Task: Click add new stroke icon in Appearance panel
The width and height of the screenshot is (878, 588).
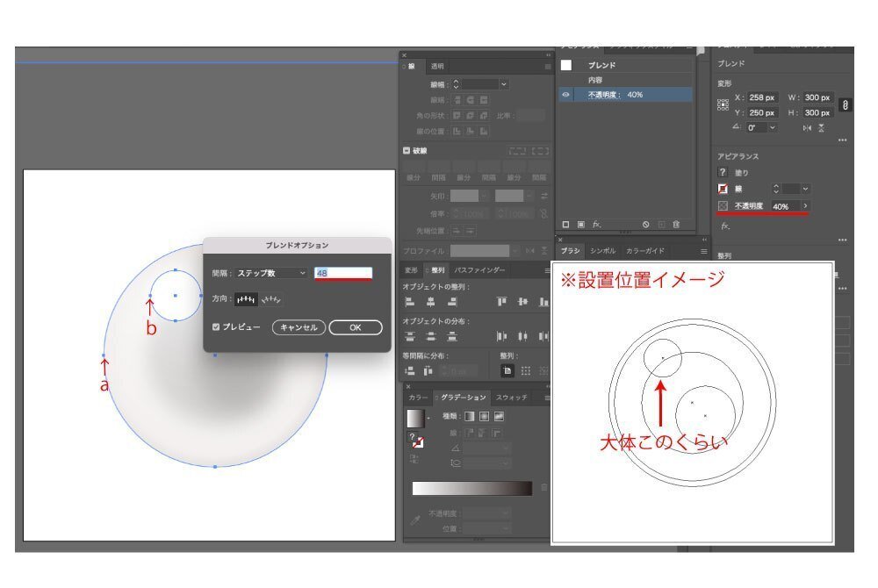Action: [565, 225]
